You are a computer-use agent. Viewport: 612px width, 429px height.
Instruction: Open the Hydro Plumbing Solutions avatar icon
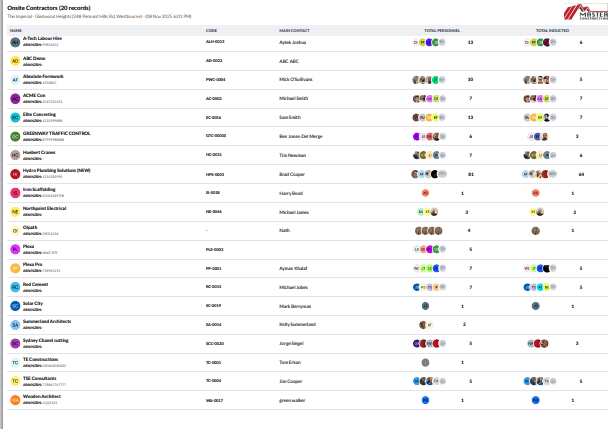coord(15,174)
